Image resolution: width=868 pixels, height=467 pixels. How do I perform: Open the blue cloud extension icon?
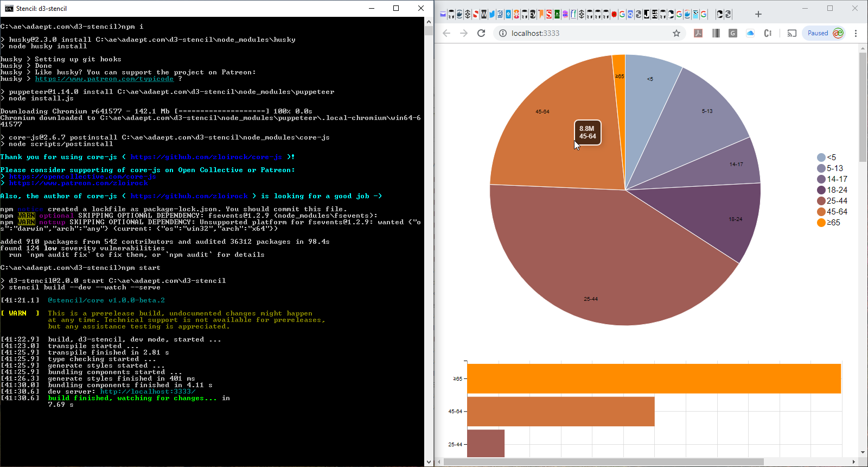coord(750,33)
